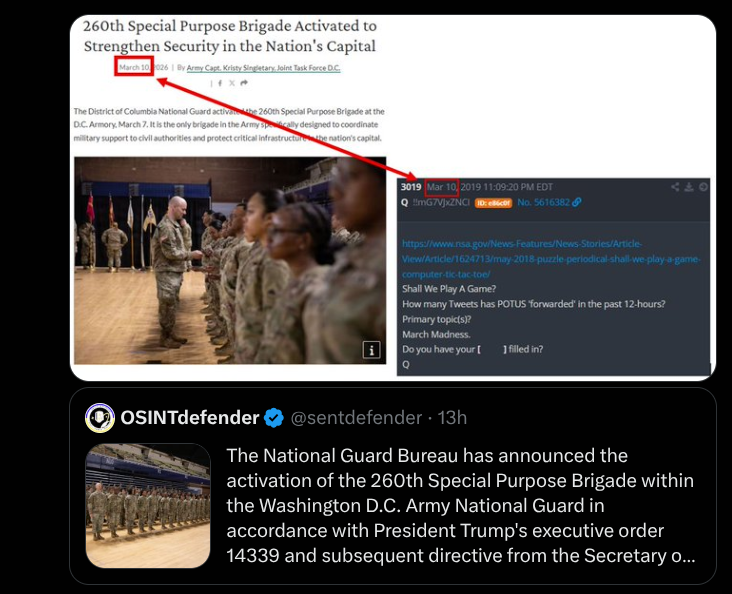This screenshot has width=732, height=594.
Task: Click the blue verified badge beside OSINTdefender
Action: [274, 417]
